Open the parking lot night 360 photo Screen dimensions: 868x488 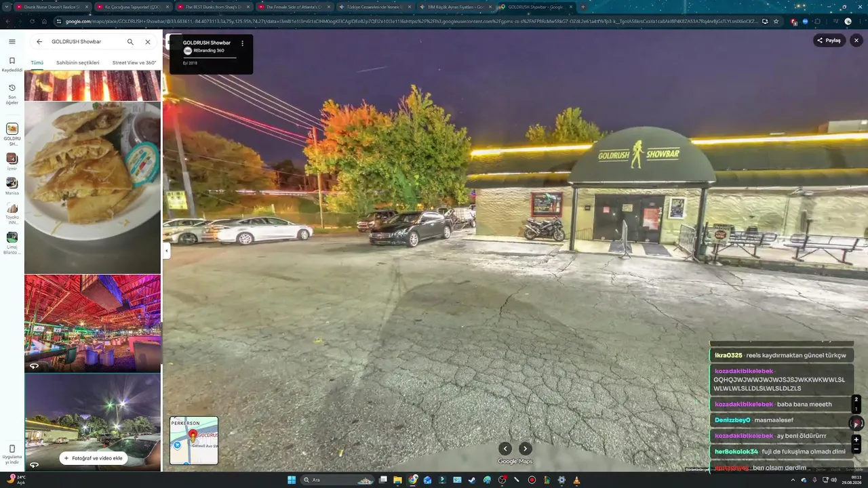[x=93, y=422]
